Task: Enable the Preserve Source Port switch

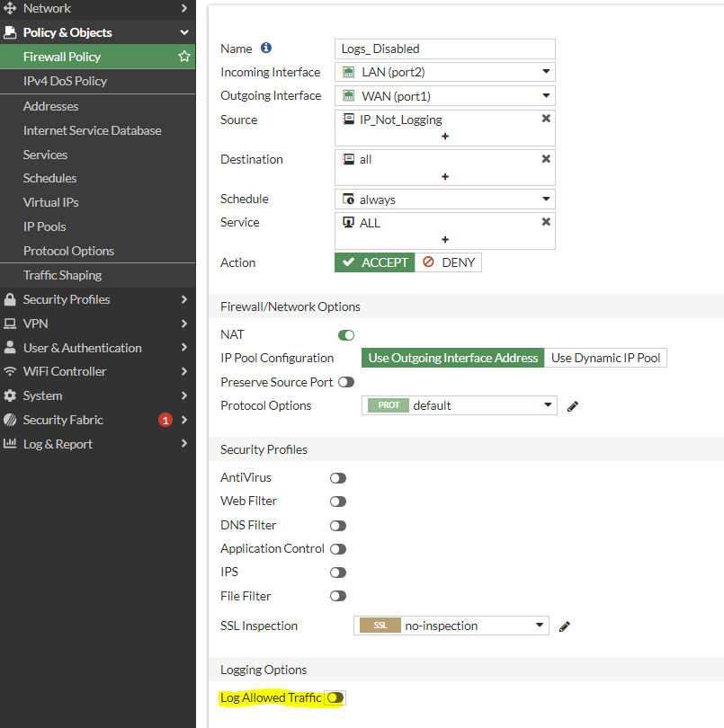Action: (346, 382)
